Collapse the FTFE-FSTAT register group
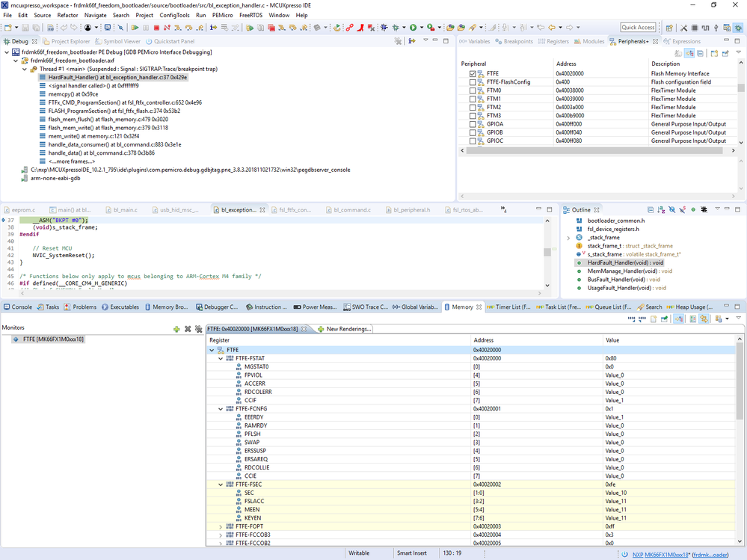747x560 pixels. point(221,359)
